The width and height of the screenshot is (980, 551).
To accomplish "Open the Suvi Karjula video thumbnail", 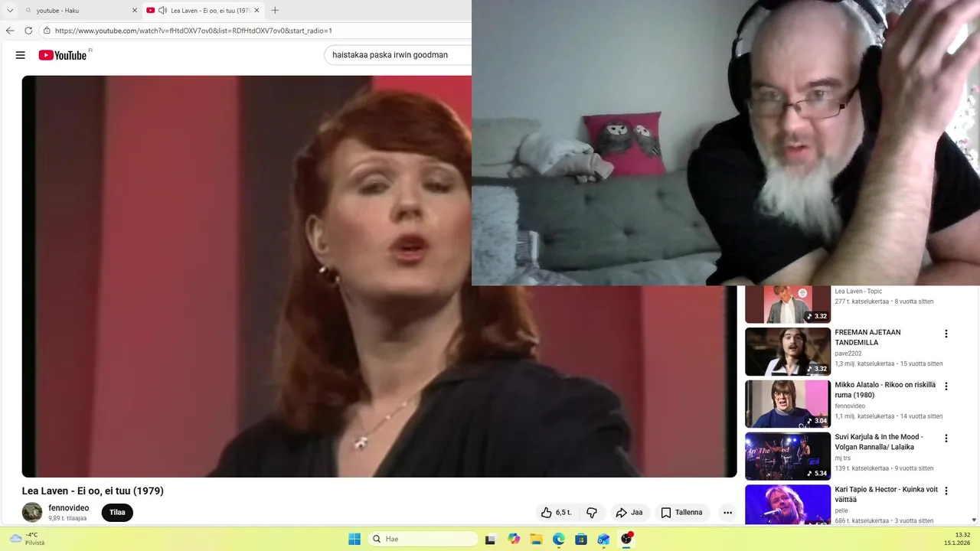I will [x=788, y=456].
